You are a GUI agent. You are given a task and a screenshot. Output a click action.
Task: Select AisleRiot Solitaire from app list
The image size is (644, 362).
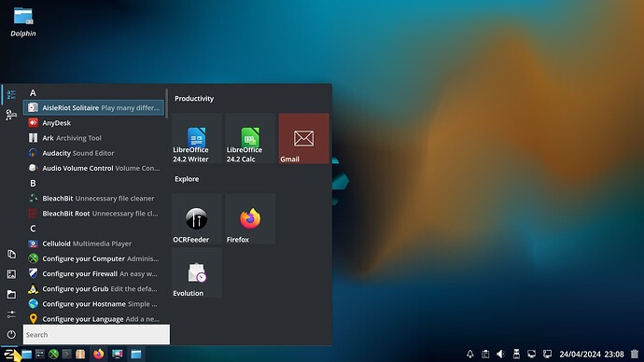(x=93, y=107)
